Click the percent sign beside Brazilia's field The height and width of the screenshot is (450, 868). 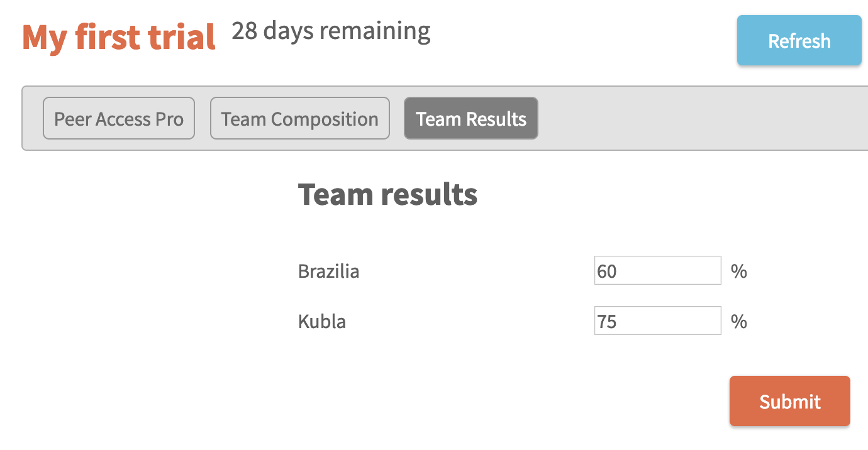[739, 272]
